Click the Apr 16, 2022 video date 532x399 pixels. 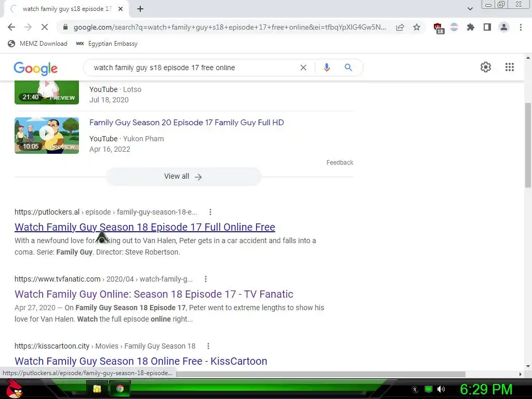click(110, 149)
